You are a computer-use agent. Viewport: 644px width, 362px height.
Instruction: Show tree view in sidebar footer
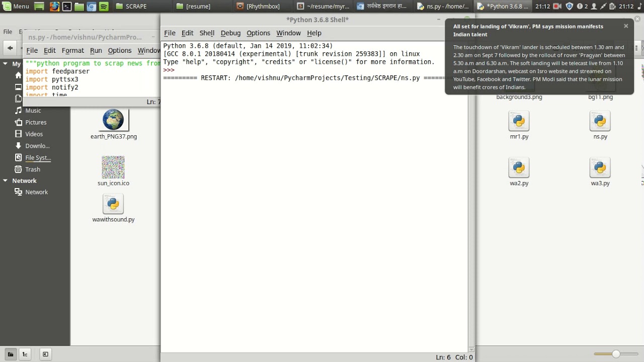click(x=25, y=354)
